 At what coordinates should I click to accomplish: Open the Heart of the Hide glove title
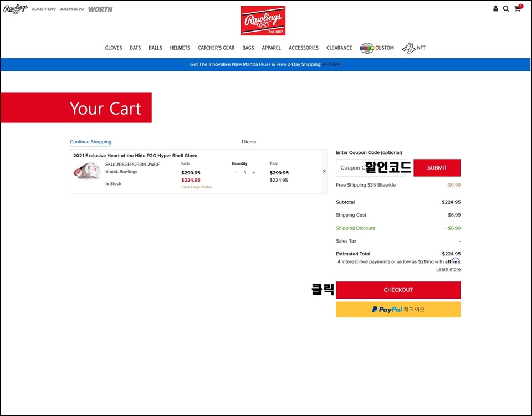tap(135, 156)
